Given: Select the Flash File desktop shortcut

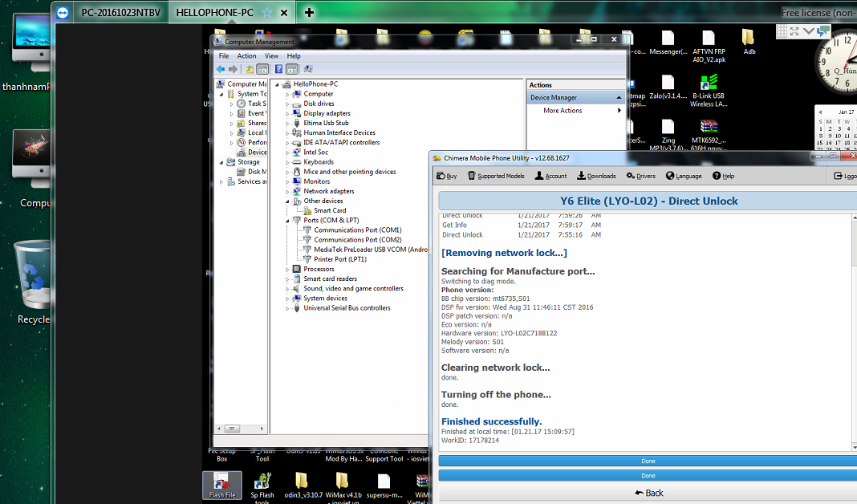Looking at the screenshot, I should (222, 486).
